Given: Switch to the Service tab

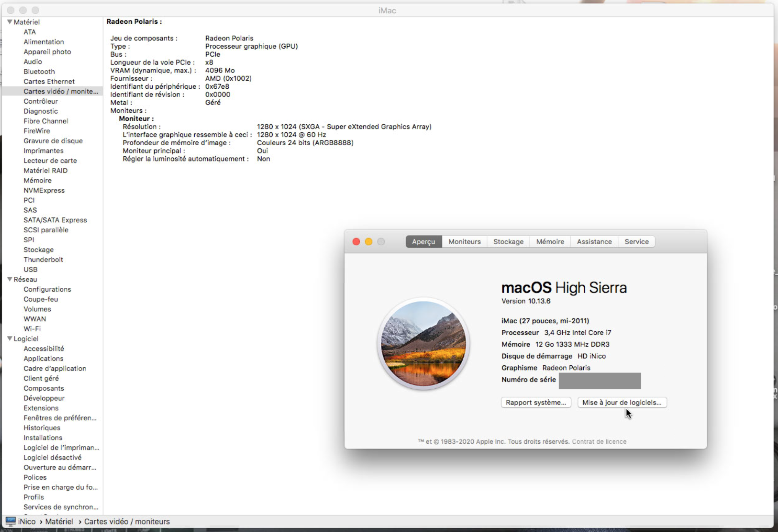Looking at the screenshot, I should tap(636, 241).
